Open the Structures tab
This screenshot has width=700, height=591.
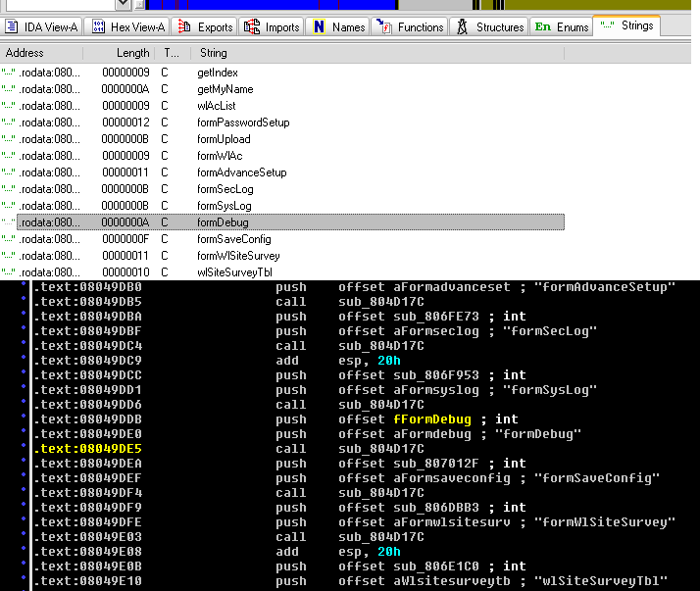point(489,27)
